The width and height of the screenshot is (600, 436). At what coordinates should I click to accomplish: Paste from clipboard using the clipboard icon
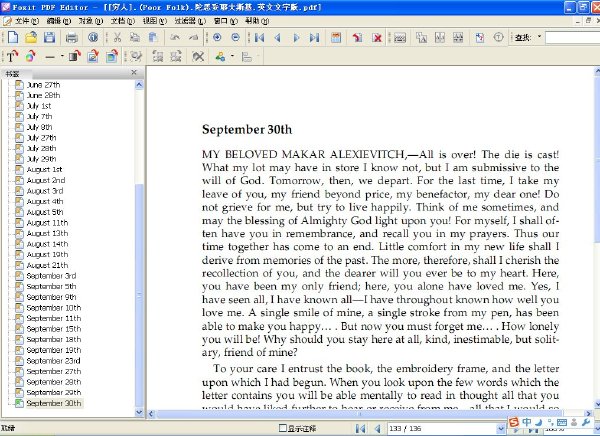[153, 38]
